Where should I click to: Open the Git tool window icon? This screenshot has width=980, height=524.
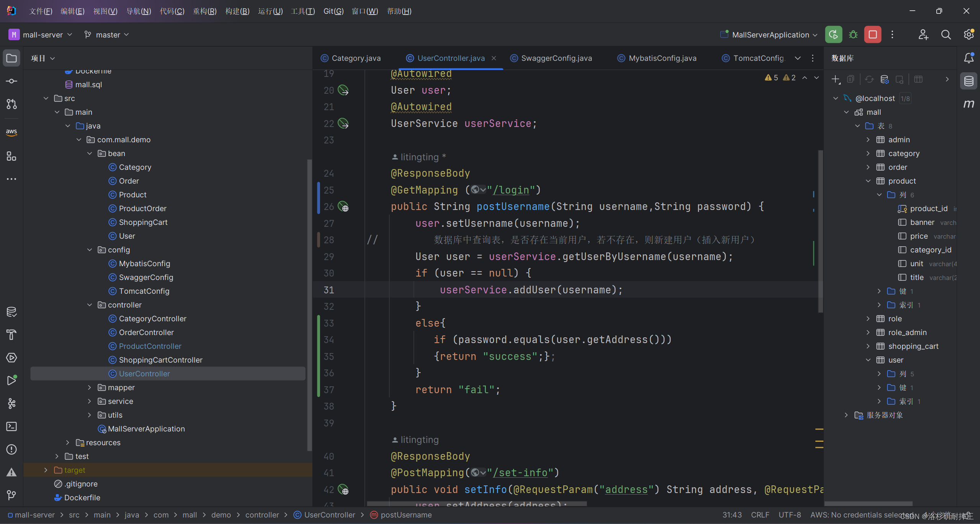coord(11,495)
